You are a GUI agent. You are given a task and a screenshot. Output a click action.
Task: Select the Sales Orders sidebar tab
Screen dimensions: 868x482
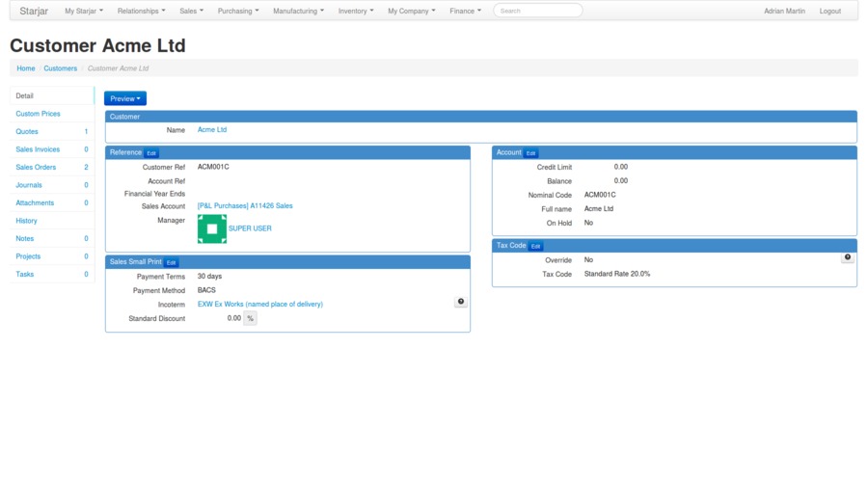coord(36,167)
